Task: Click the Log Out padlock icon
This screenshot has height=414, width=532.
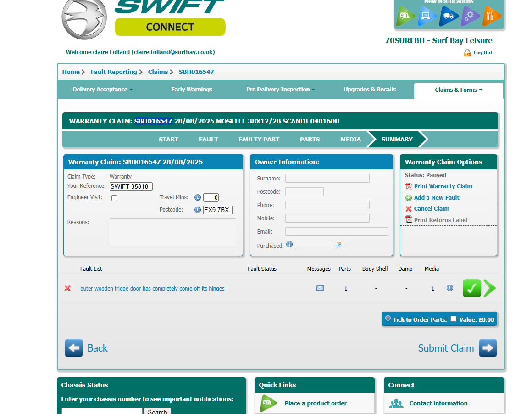Action: (x=467, y=53)
